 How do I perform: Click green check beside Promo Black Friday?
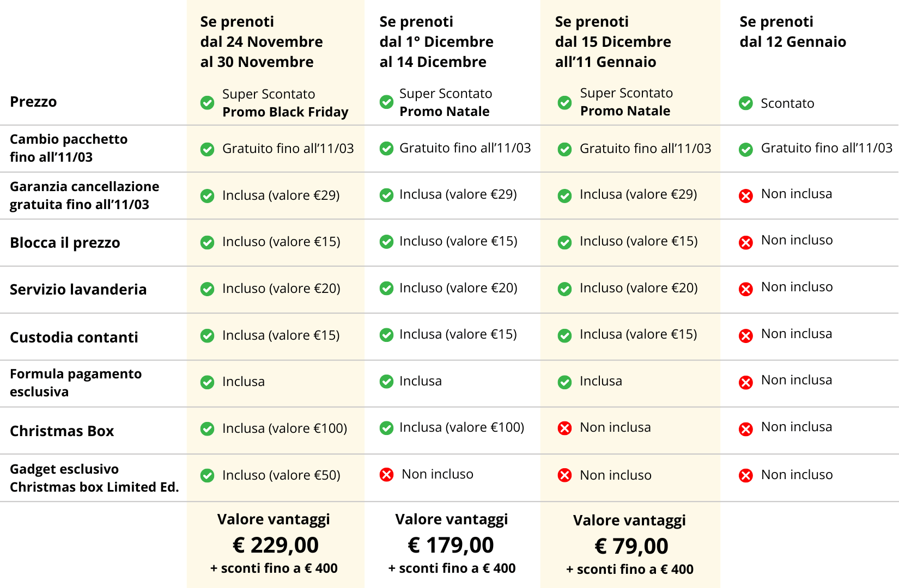(x=207, y=103)
